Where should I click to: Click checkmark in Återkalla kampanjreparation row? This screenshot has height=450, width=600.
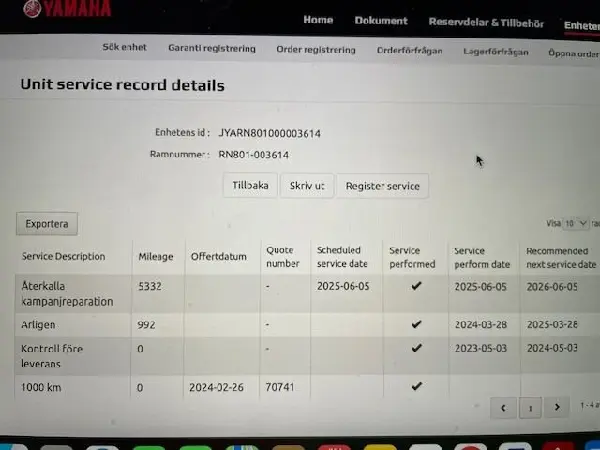[x=416, y=286]
